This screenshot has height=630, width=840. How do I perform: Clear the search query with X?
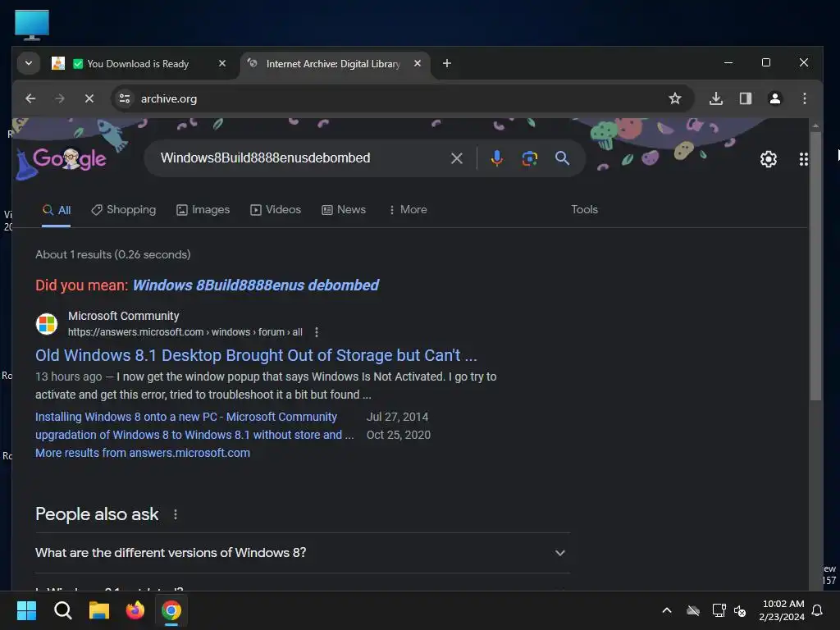click(456, 158)
